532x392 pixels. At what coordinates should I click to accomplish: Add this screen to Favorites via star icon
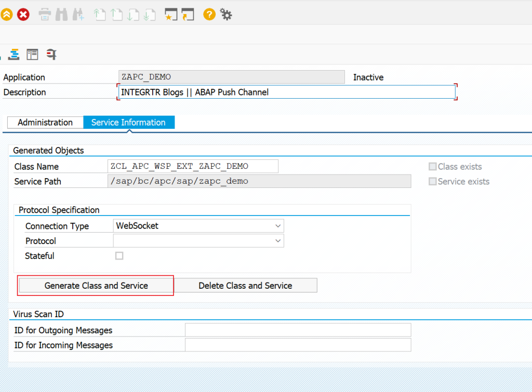click(171, 14)
